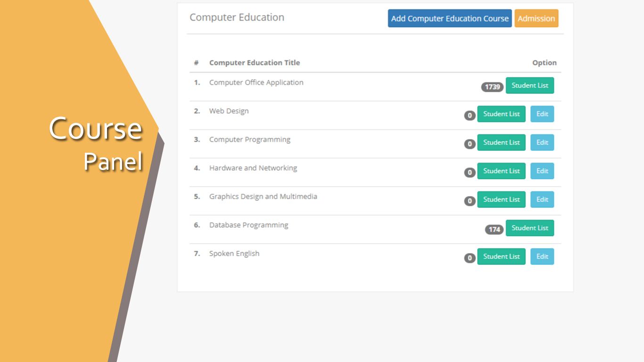644x362 pixels.
Task: Edit the Computer Programming course
Action: (x=542, y=142)
